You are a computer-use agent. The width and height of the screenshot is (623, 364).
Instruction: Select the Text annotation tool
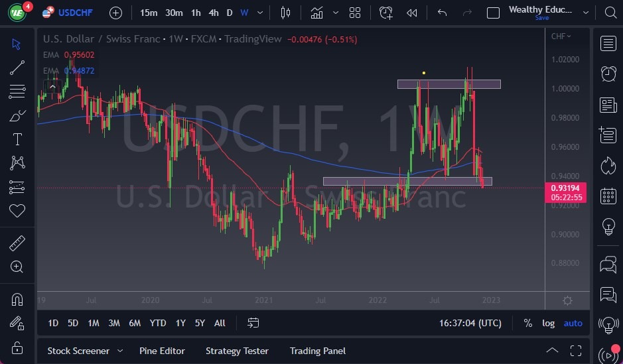click(17, 139)
